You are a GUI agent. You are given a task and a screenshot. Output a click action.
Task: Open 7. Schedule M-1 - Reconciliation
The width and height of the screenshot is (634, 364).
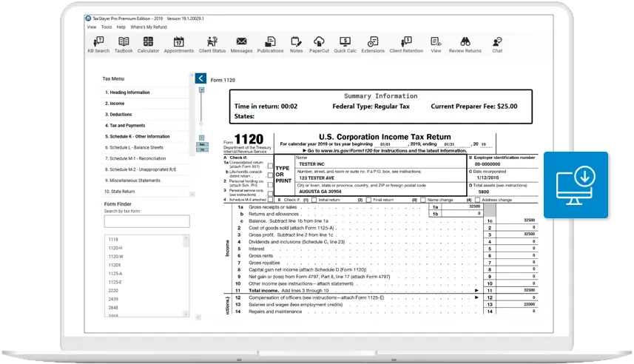click(145, 158)
